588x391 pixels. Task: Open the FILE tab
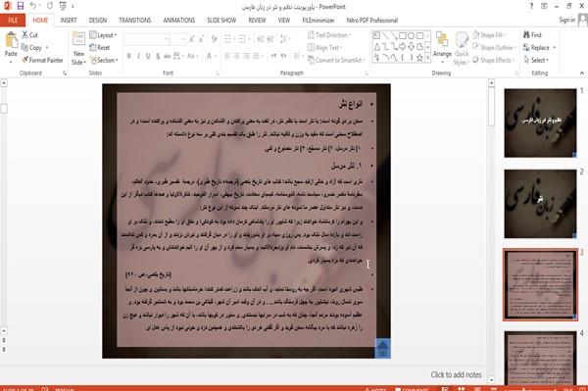[13, 20]
